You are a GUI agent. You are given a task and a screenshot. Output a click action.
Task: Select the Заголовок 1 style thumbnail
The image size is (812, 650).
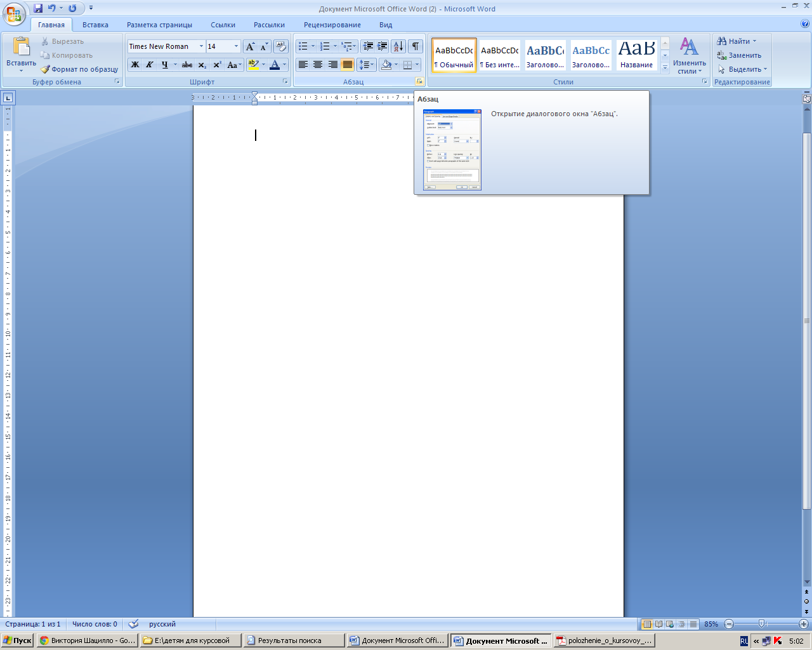click(546, 55)
